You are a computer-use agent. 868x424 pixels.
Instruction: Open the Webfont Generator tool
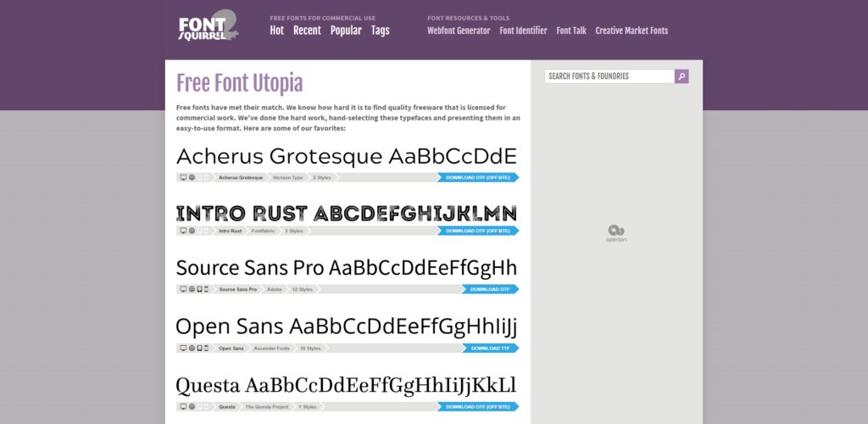(459, 31)
